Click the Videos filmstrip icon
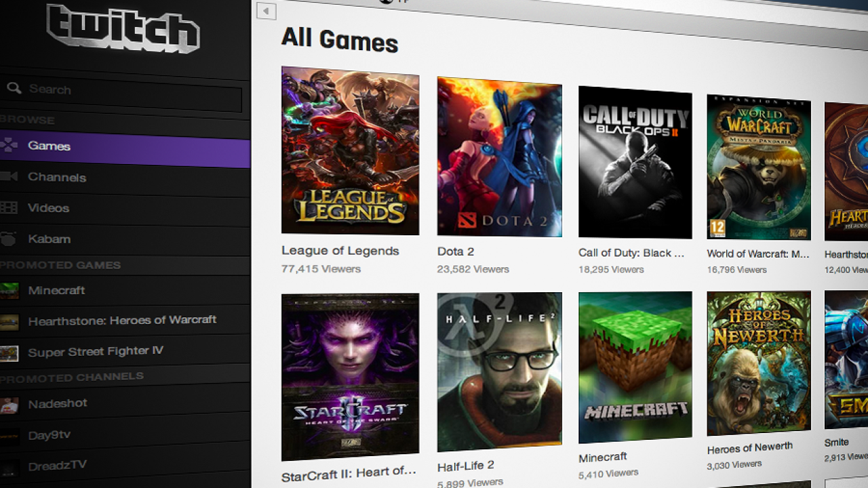This screenshot has width=868, height=488. (x=8, y=207)
